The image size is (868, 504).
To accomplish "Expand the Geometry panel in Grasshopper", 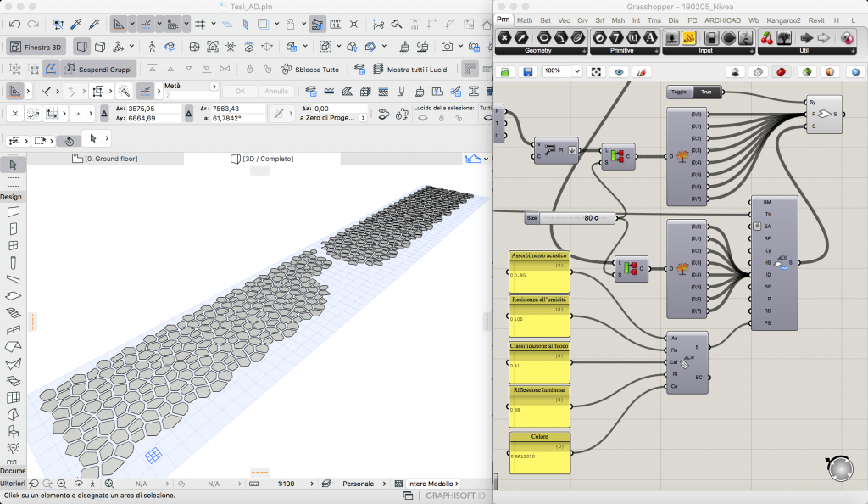I will pos(585,51).
